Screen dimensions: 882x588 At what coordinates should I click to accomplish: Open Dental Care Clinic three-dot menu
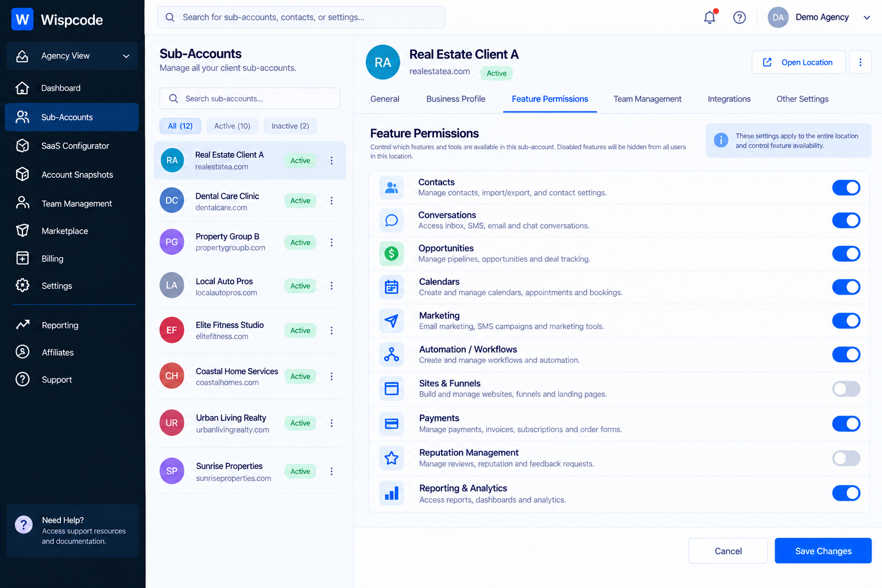[331, 200]
